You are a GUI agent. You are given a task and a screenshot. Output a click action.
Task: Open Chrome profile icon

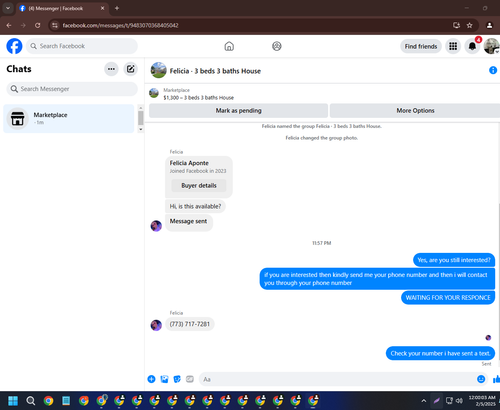489,25
